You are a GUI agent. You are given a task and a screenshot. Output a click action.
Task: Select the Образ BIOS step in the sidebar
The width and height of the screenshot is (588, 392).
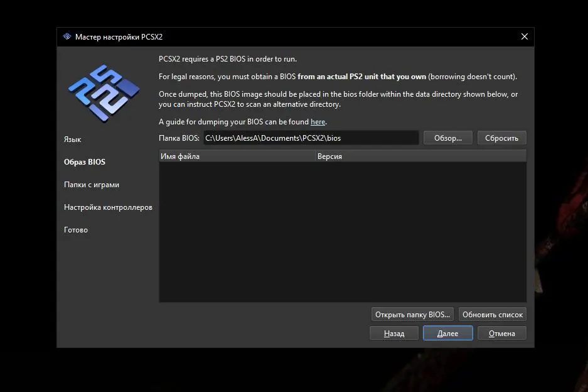[85, 162]
